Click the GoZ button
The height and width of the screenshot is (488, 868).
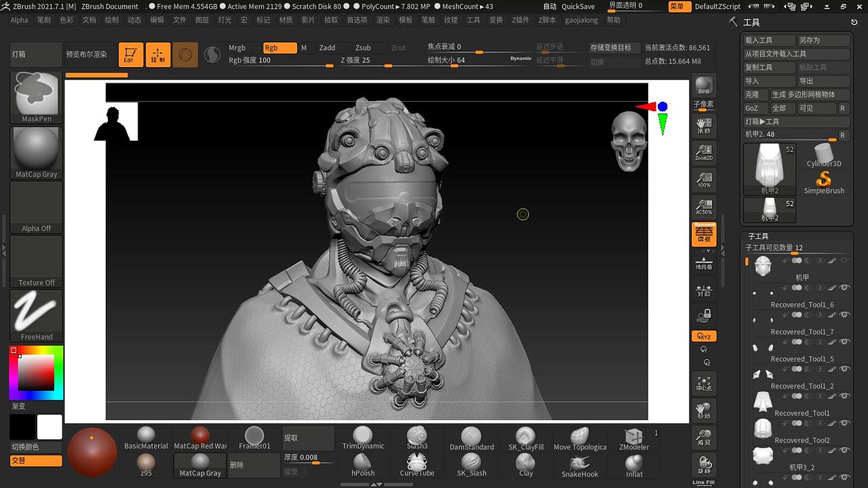click(755, 108)
